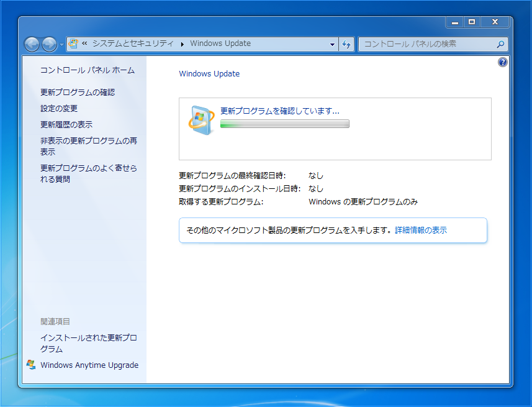Open 詳細情報の表示 link

point(421,231)
